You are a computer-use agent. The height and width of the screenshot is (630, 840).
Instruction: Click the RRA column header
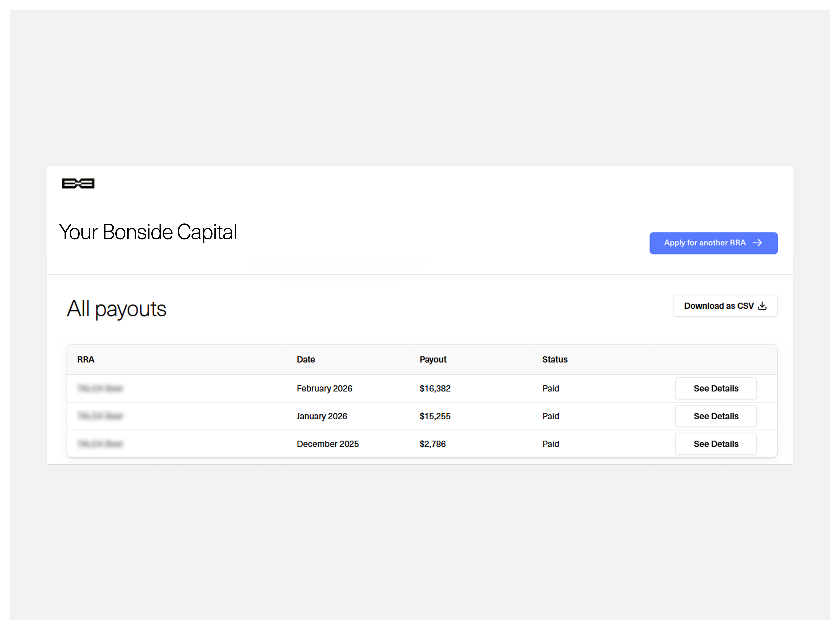(86, 360)
